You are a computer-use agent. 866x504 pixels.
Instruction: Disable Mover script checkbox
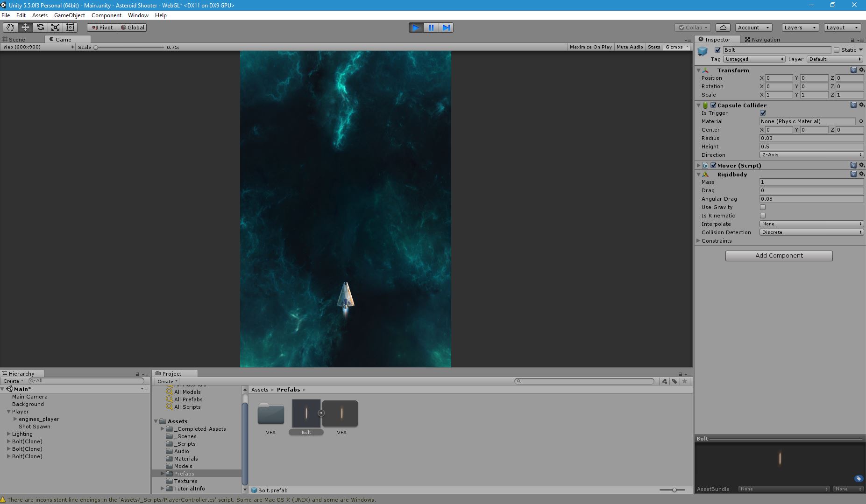point(713,165)
